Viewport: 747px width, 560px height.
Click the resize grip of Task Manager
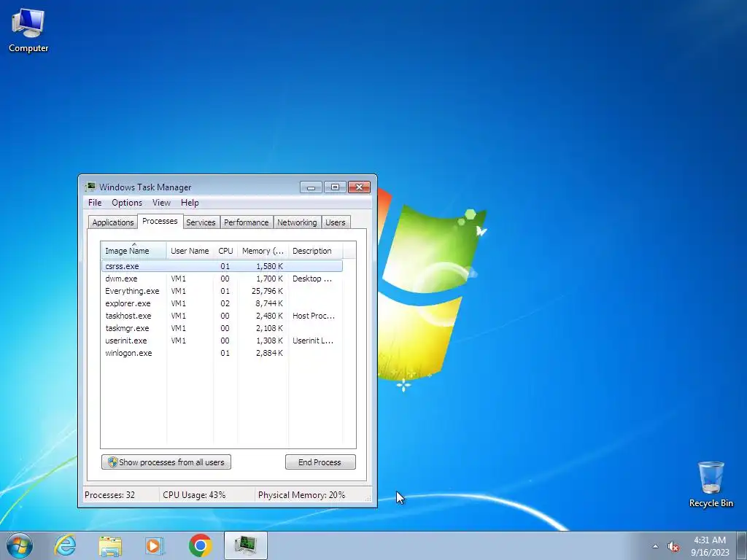368,498
